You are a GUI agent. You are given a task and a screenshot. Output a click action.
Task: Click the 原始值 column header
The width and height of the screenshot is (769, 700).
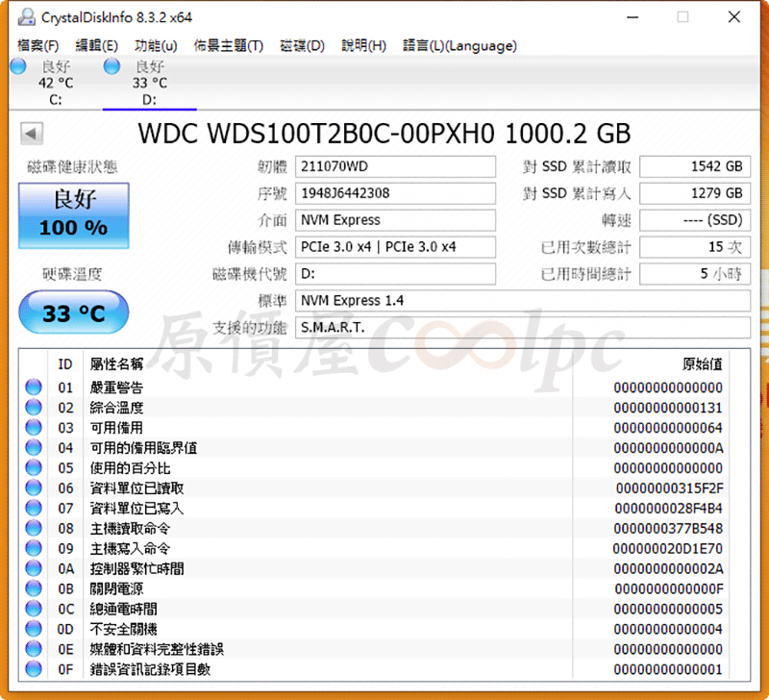703,364
